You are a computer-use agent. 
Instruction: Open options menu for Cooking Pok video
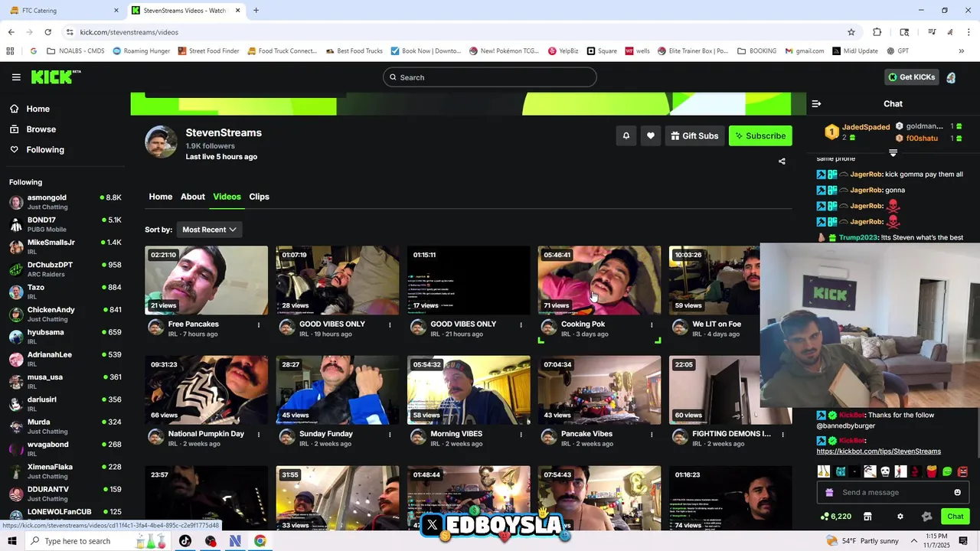[x=652, y=325]
